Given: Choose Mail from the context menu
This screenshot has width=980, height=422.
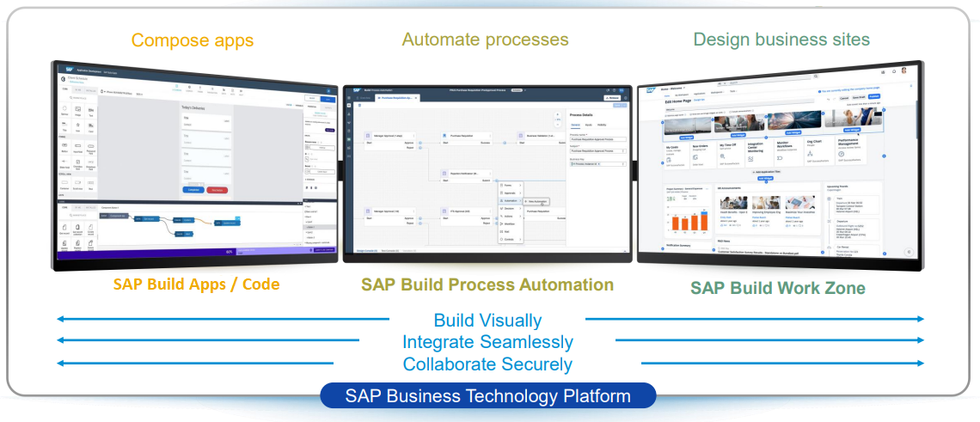Looking at the screenshot, I should pyautogui.click(x=511, y=232).
